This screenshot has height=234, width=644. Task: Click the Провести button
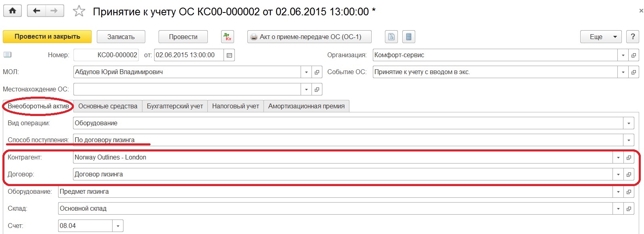[x=183, y=37]
